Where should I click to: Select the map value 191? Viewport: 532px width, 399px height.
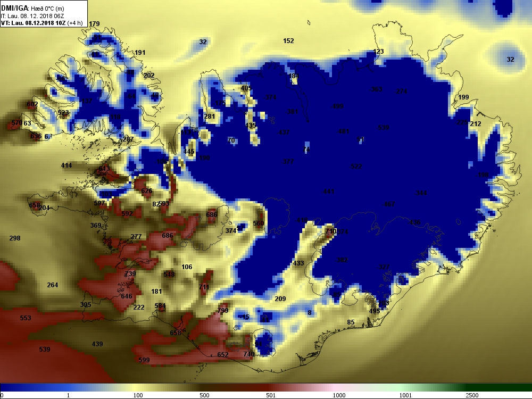tap(140, 53)
